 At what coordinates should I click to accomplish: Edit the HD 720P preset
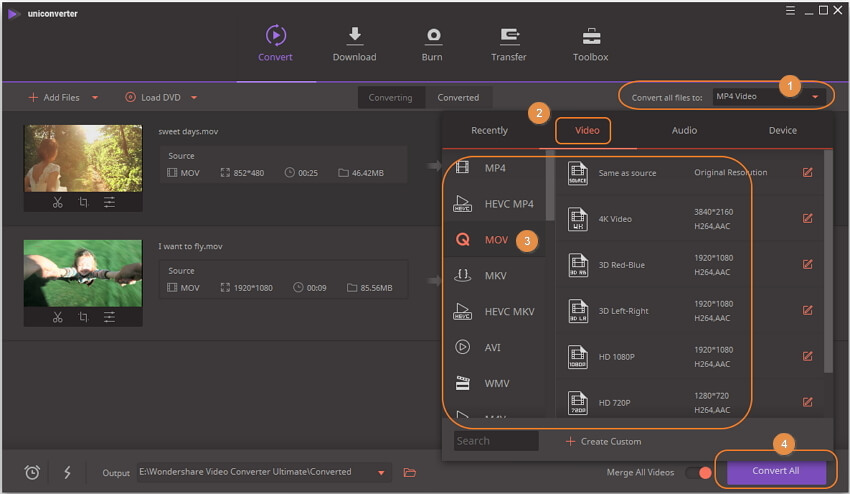pyautogui.click(x=807, y=402)
